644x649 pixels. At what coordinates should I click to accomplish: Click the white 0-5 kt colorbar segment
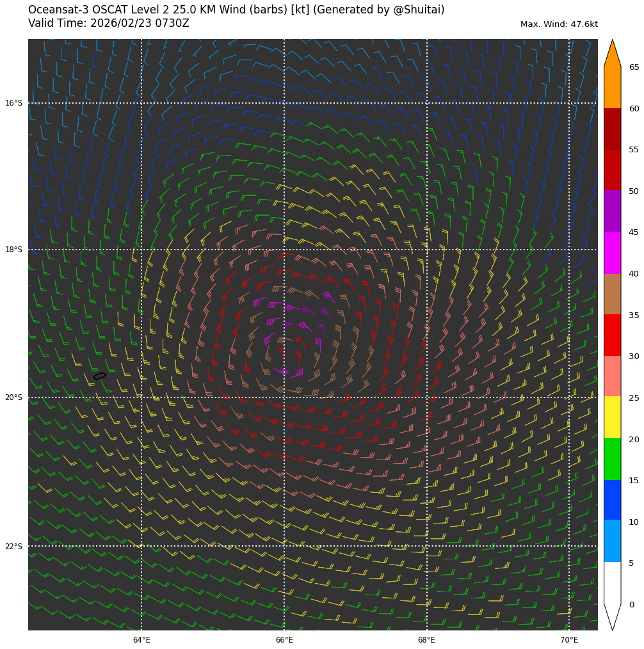pos(612,582)
